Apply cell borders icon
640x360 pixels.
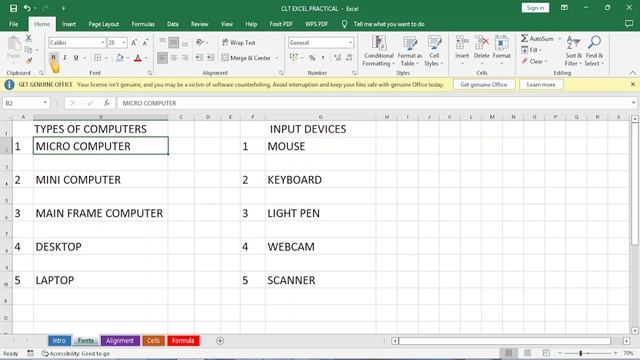tap(97, 58)
